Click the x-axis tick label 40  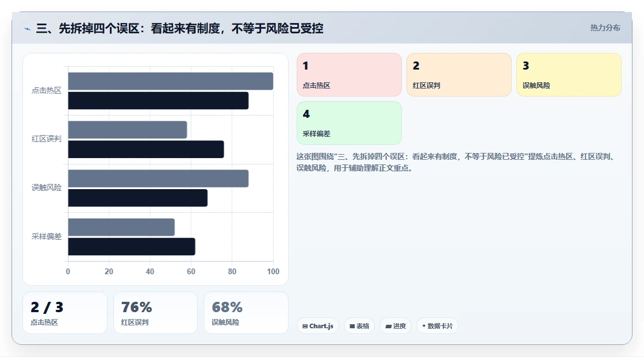click(x=150, y=271)
